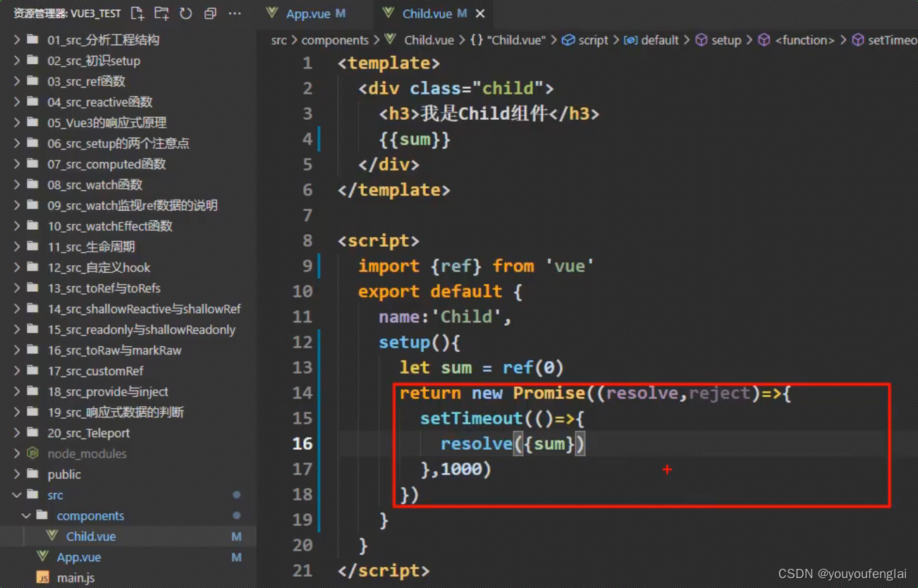Click the node_modules hexagon icon

32,453
